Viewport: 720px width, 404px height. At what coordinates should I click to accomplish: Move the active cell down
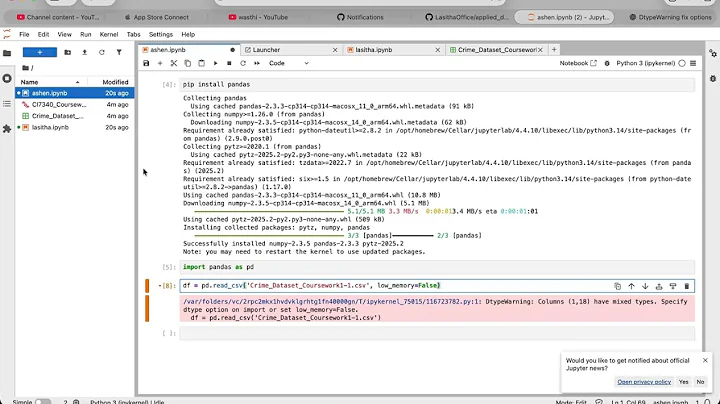point(645,286)
